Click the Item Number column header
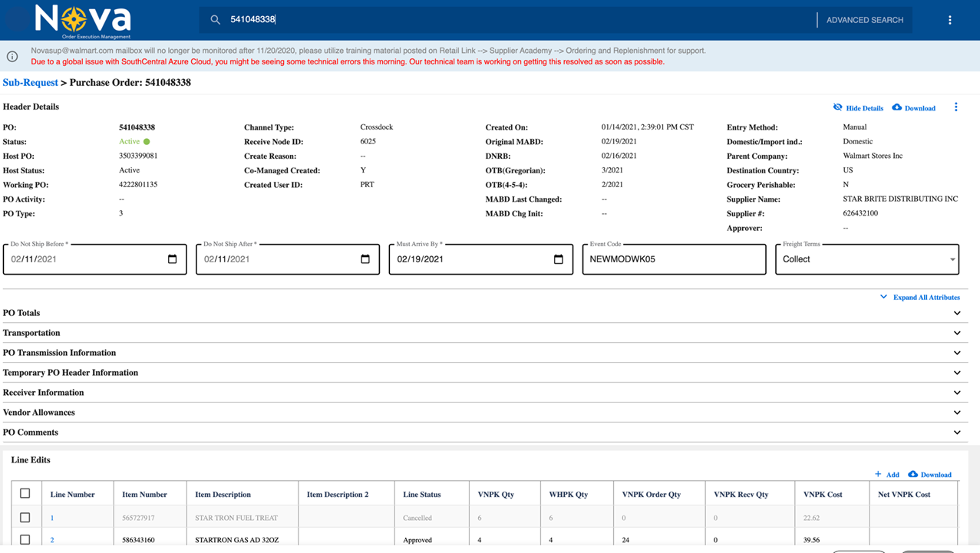Image resolution: width=980 pixels, height=553 pixels. (144, 495)
